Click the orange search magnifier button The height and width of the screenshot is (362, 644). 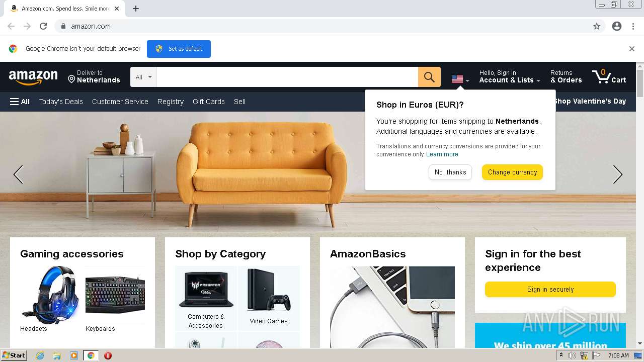point(429,77)
